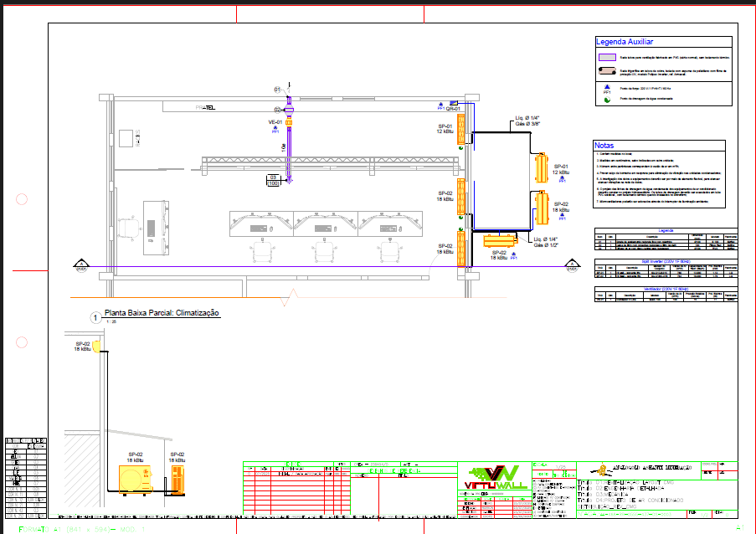
Task: Select the VE-01 ventilator symbol
Action: pyautogui.click(x=288, y=124)
